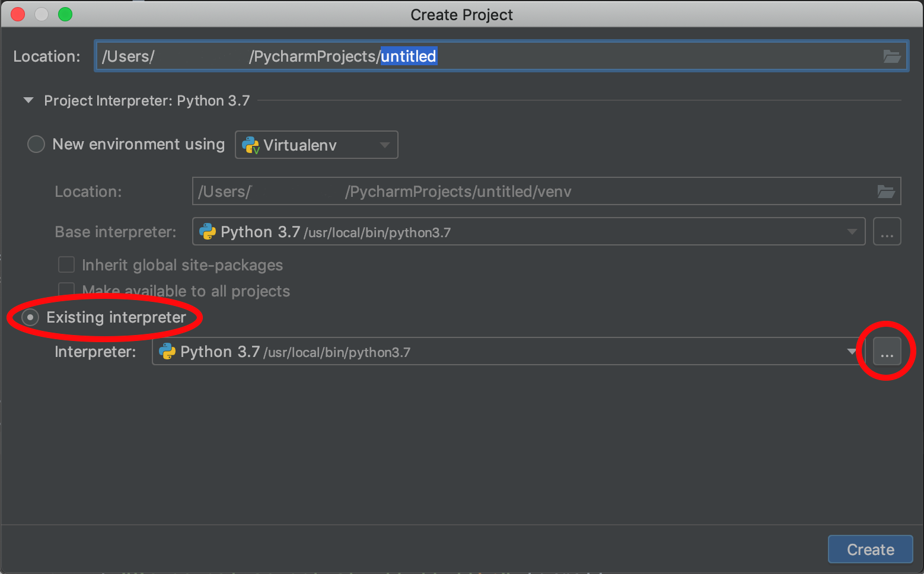
Task: Minimize the Create Project dialog with yellow button
Action: [x=42, y=14]
